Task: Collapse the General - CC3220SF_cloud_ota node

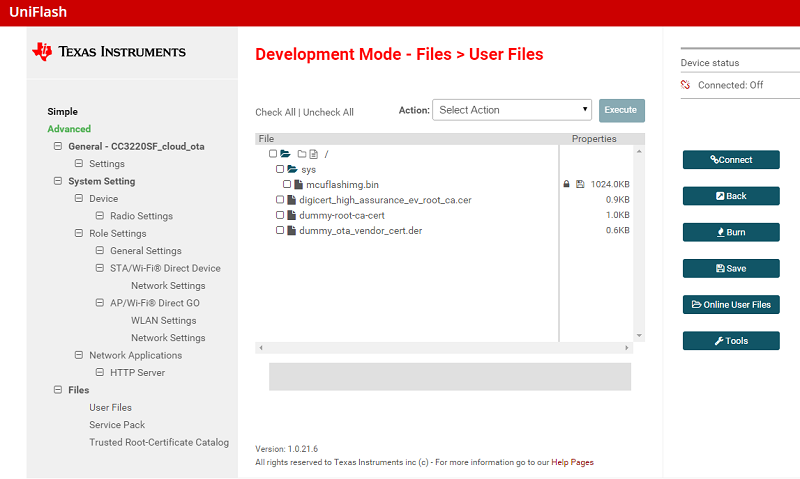Action: (x=58, y=146)
